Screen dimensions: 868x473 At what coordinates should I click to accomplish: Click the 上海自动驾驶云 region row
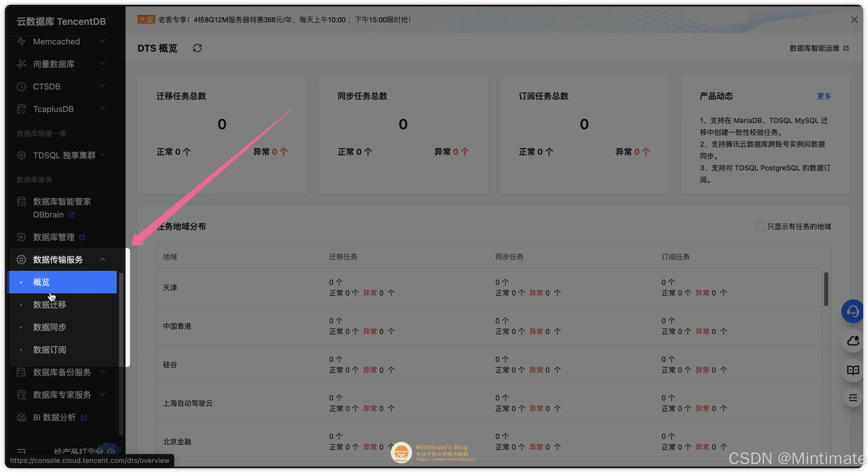click(489, 403)
